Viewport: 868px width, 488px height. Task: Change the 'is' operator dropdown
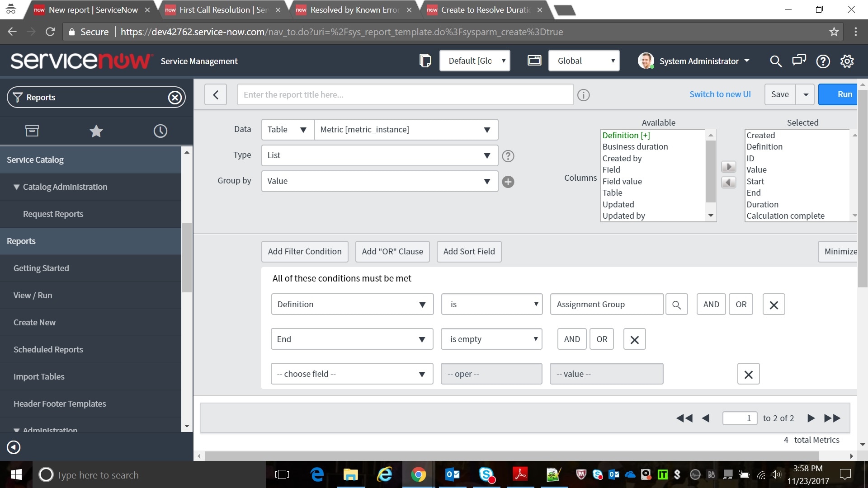pyautogui.click(x=491, y=305)
